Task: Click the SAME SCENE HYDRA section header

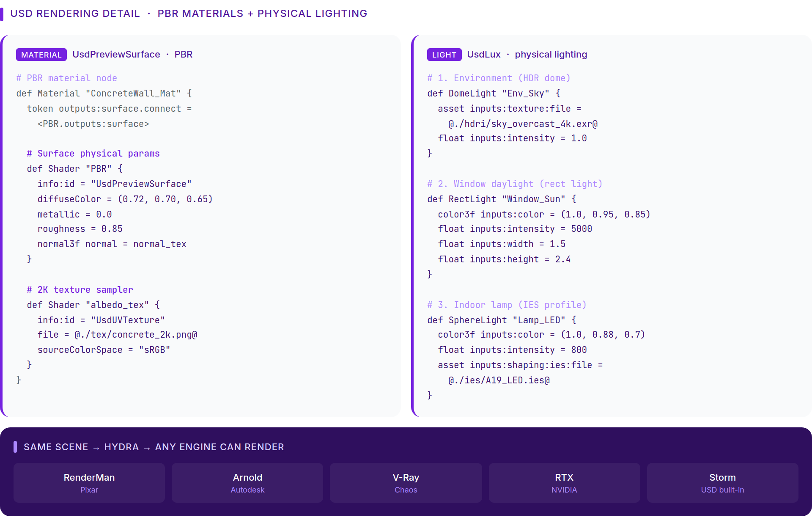Action: [x=154, y=447]
